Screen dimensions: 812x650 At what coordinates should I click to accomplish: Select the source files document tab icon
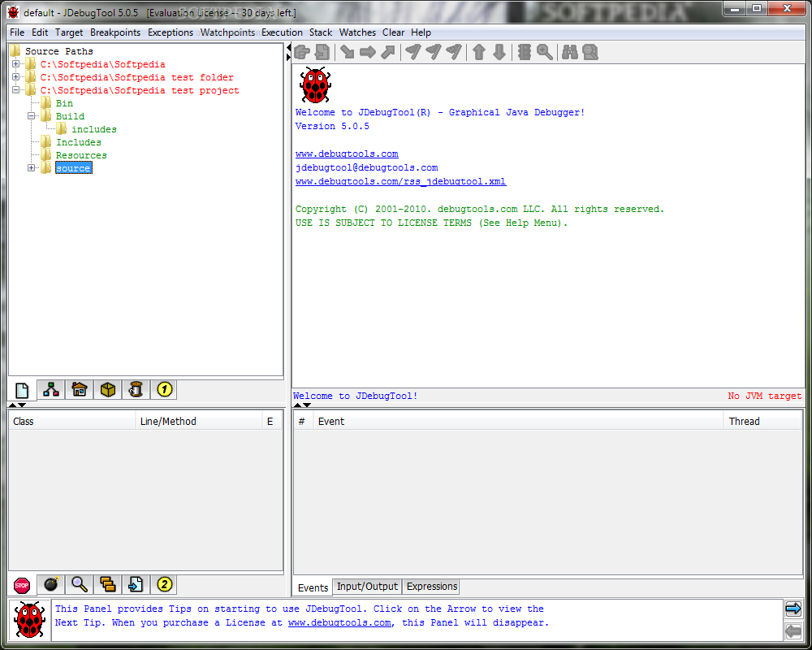click(x=22, y=390)
